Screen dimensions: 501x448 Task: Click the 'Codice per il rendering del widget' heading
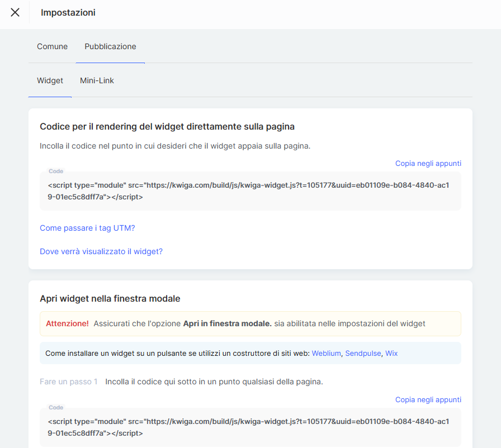167,126
